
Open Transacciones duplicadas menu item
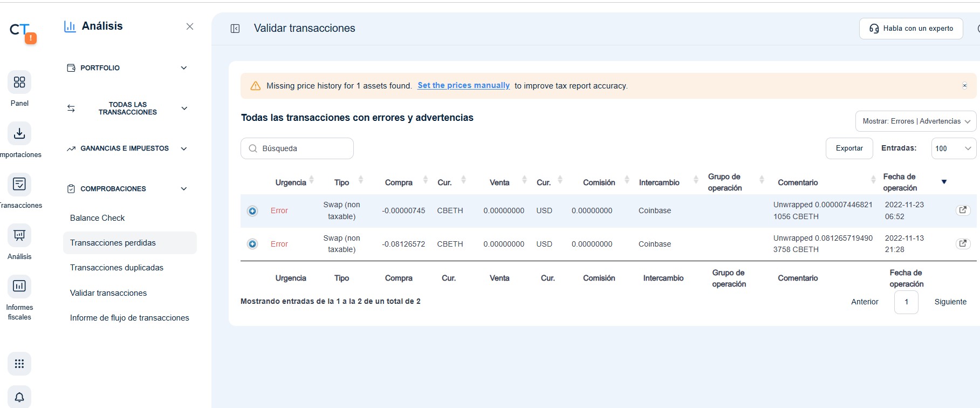[x=116, y=268]
